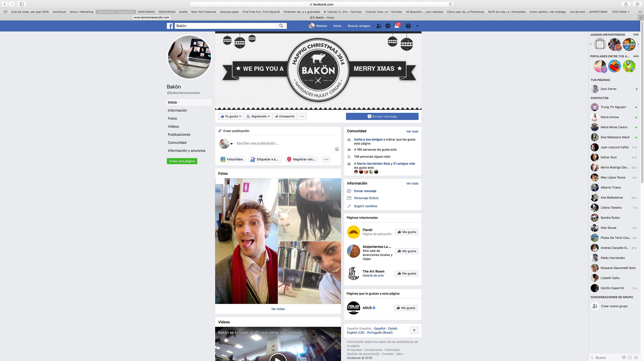Click previous arrow in instant games carousel
This screenshot has height=361, width=644.
pyautogui.click(x=591, y=44)
